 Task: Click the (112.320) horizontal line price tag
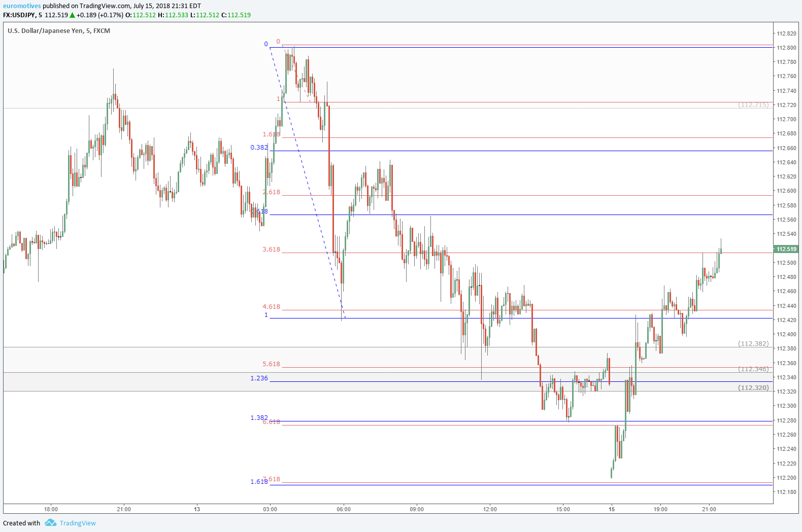click(x=753, y=388)
